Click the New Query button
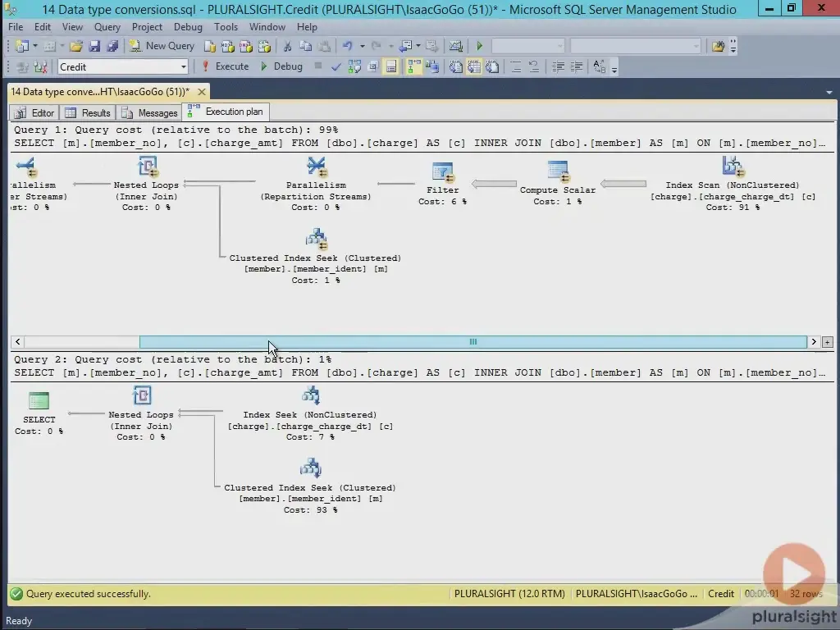 (x=162, y=46)
